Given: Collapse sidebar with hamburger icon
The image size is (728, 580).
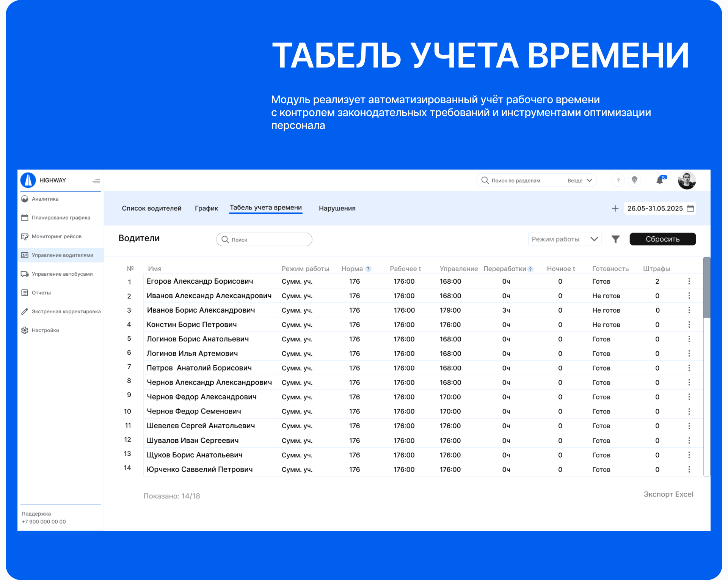Looking at the screenshot, I should point(96,181).
